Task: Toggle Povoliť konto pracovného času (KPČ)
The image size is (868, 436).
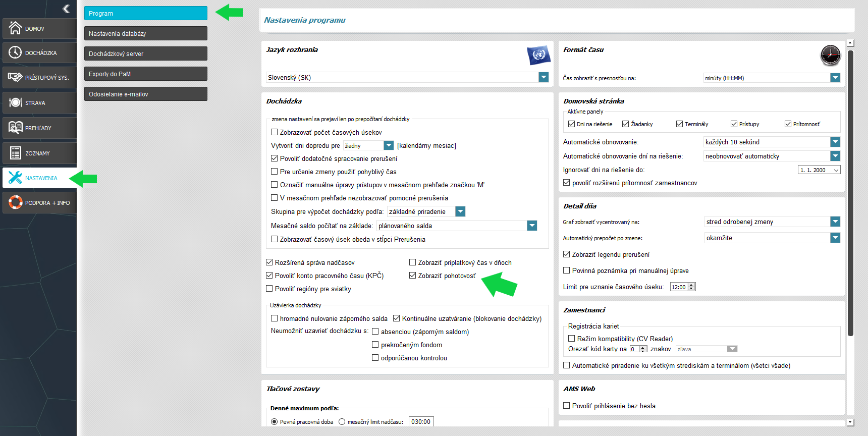Action: pyautogui.click(x=269, y=276)
